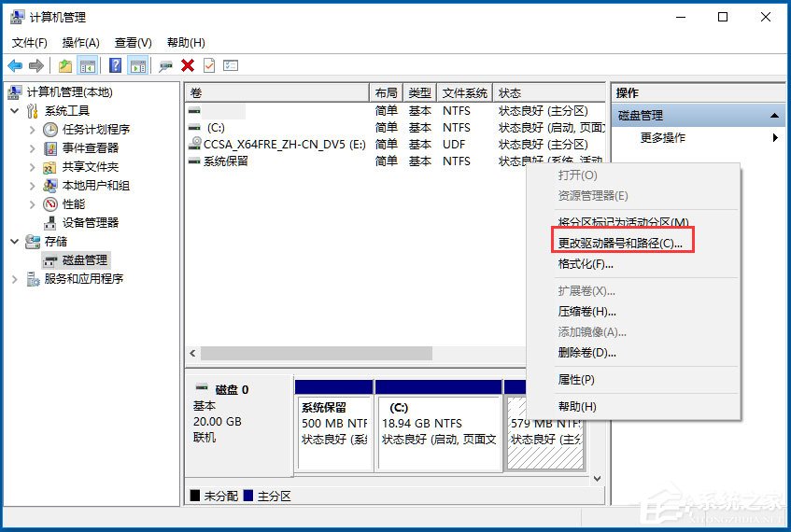Click the blue Help question mark icon
This screenshot has width=791, height=532.
115,65
